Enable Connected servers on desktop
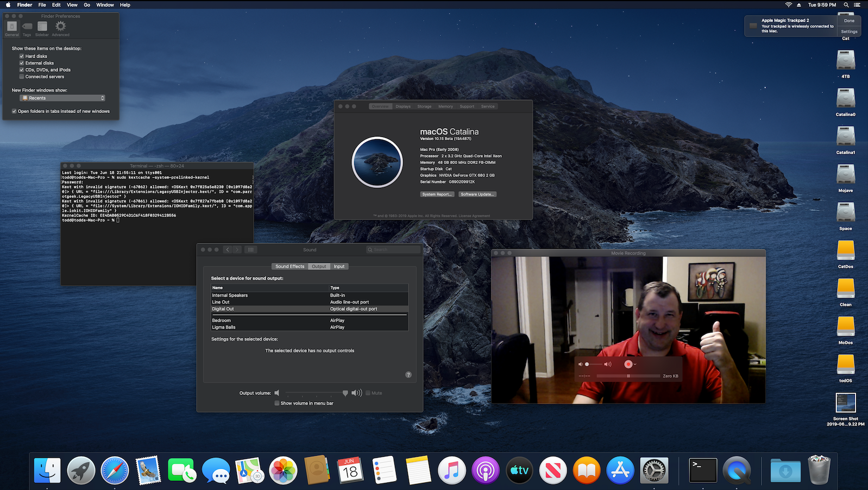The height and width of the screenshot is (490, 868). (22, 77)
